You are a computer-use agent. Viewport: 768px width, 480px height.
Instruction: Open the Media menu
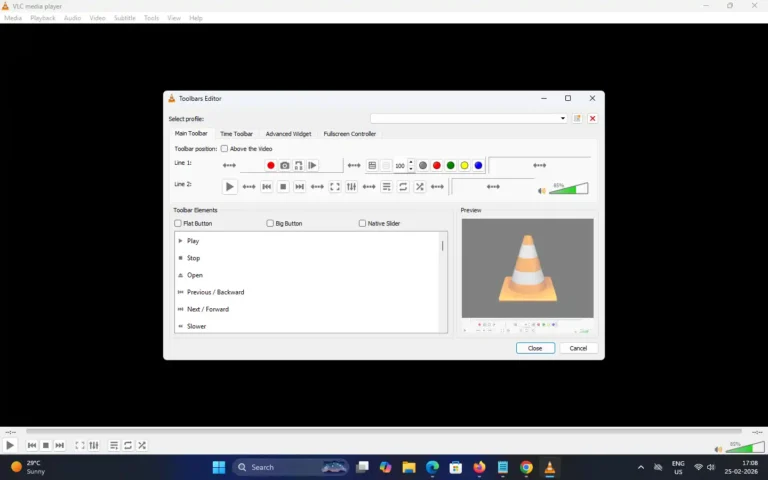click(13, 18)
